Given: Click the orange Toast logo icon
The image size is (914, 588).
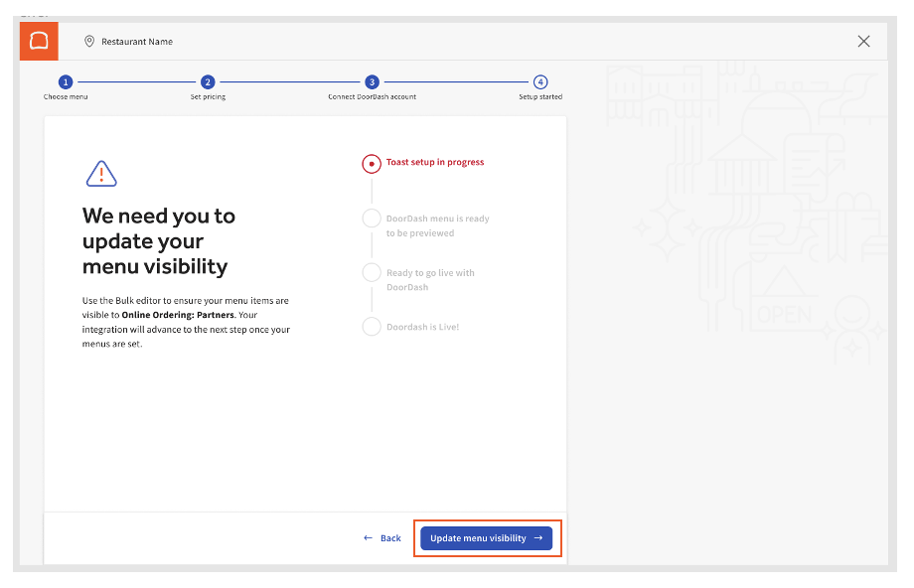Looking at the screenshot, I should [x=39, y=41].
